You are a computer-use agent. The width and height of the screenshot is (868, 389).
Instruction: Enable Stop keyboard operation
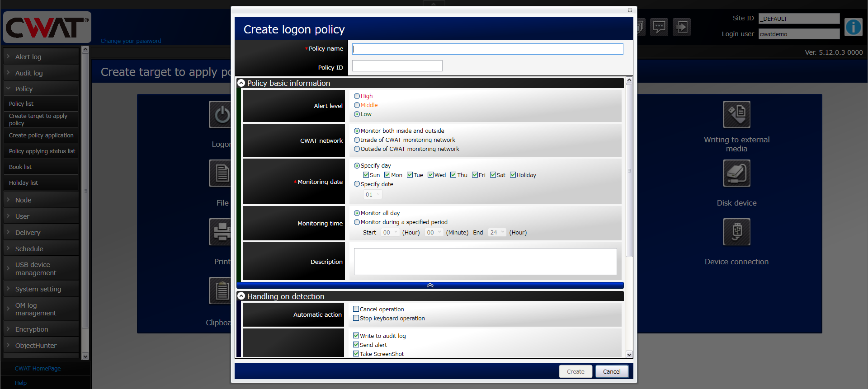coord(356,318)
